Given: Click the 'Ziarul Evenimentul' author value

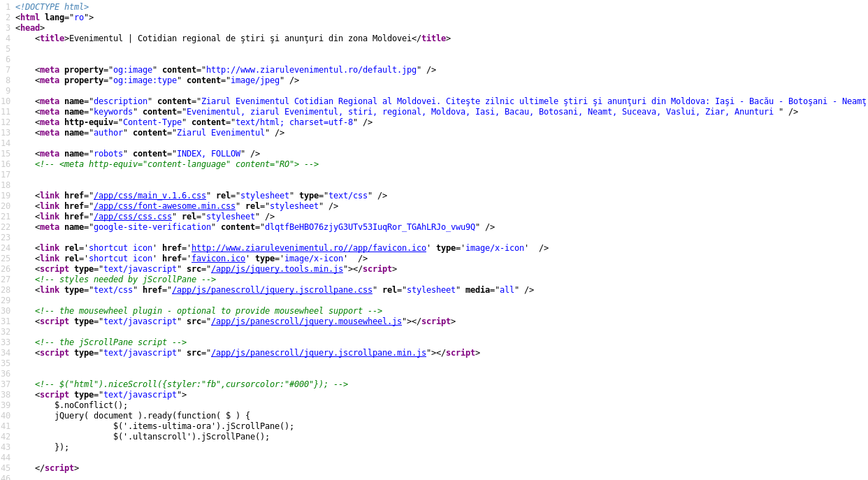Looking at the screenshot, I should (221, 133).
